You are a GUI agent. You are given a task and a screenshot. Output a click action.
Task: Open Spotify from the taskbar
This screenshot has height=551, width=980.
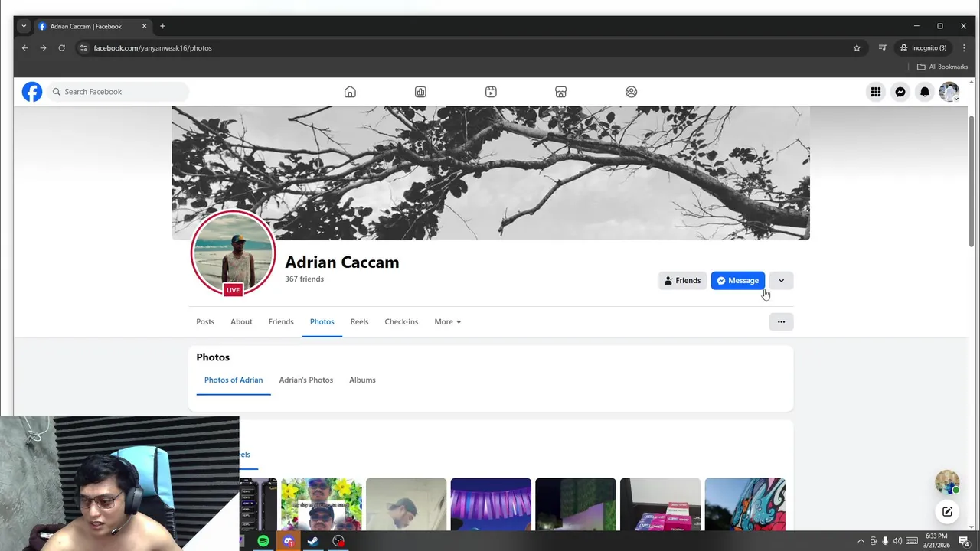point(263,541)
